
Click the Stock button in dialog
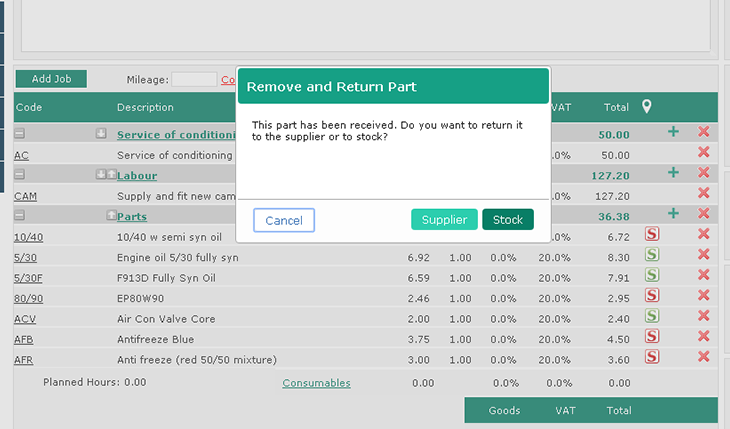[507, 220]
